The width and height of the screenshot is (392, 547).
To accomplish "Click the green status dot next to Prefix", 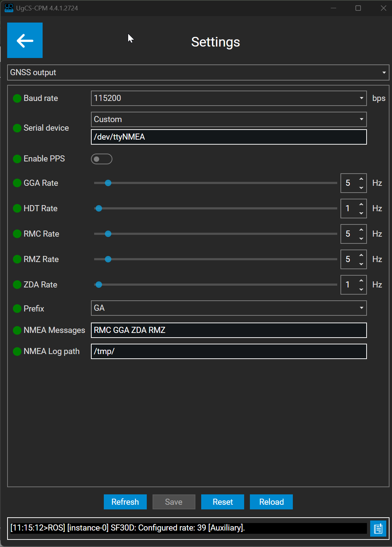I will (x=17, y=308).
